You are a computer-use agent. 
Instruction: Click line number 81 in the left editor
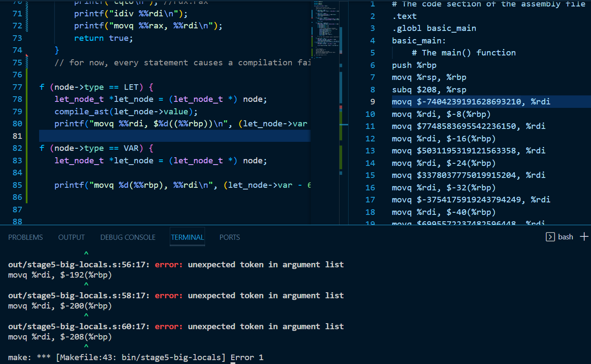point(17,136)
